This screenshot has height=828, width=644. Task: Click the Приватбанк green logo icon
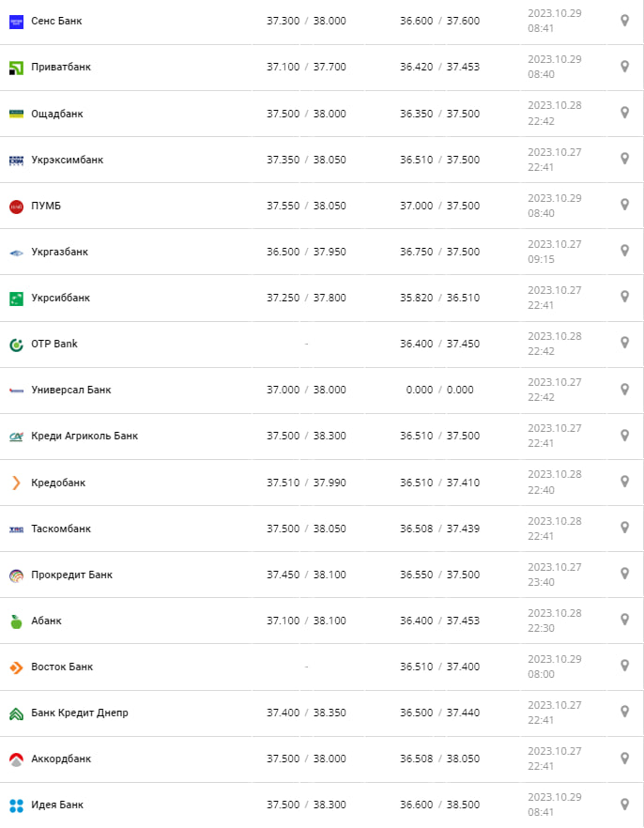tap(16, 68)
